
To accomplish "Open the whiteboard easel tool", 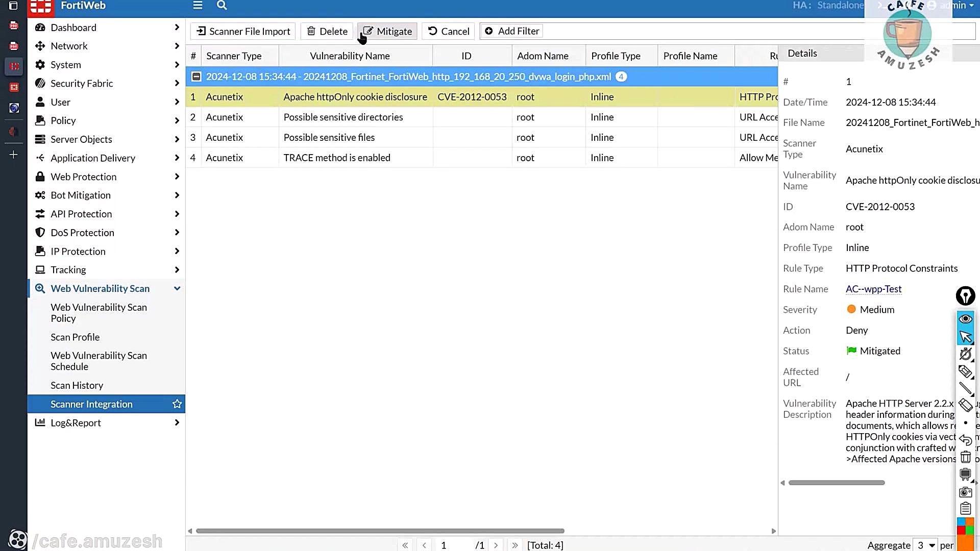I will tap(965, 474).
